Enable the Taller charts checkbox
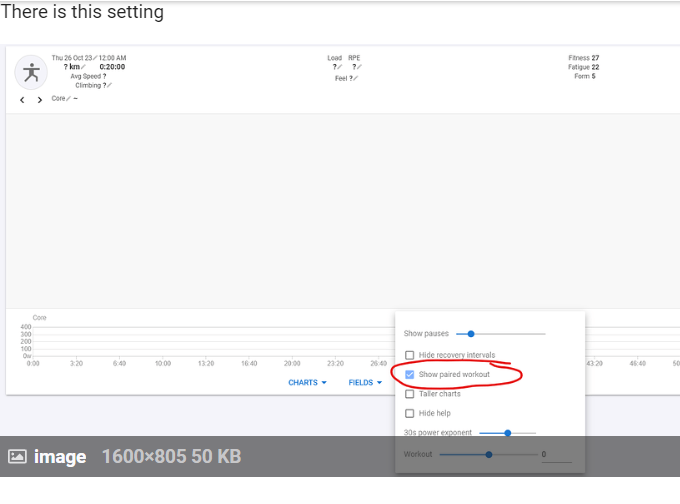This screenshot has height=504, width=680. click(409, 394)
